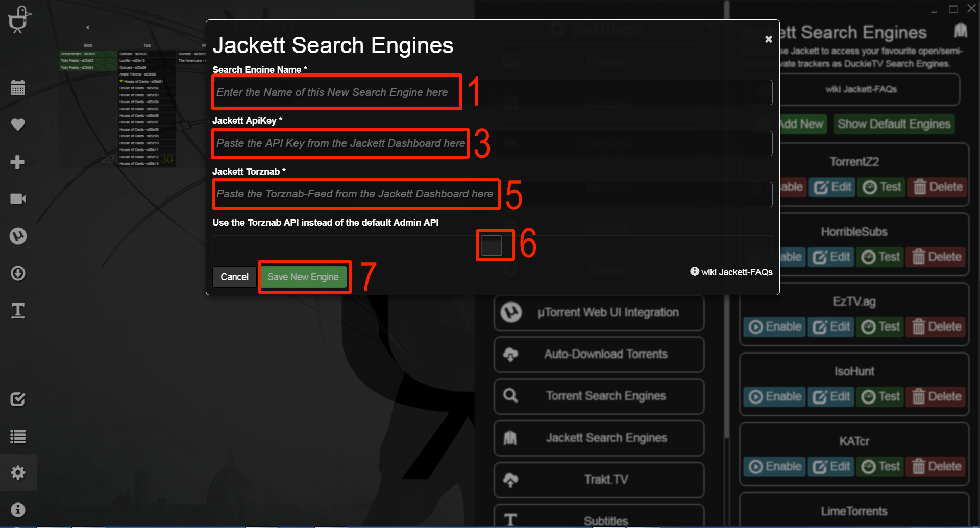
Task: Click the Cancel button
Action: (x=234, y=277)
